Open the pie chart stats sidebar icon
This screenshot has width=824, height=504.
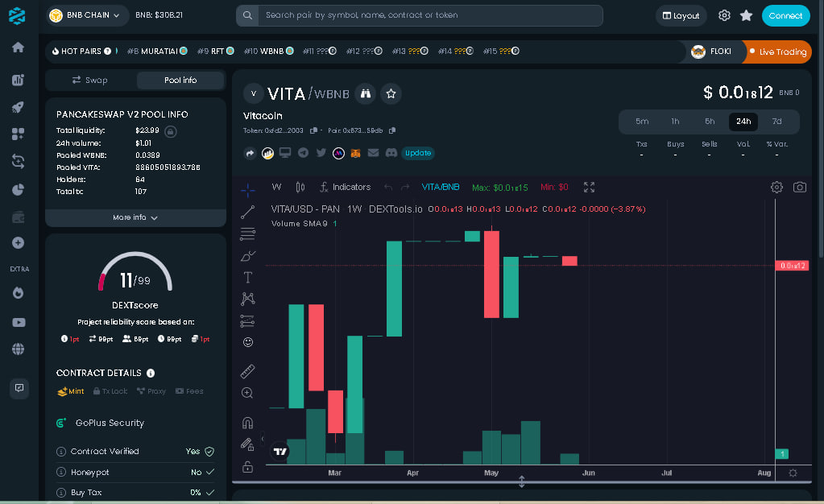tap(18, 189)
